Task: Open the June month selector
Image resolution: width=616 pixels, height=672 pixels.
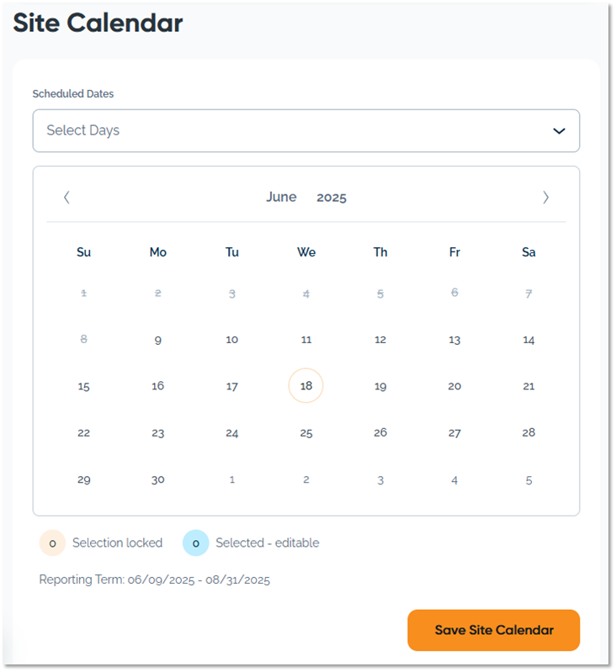Action: (281, 198)
